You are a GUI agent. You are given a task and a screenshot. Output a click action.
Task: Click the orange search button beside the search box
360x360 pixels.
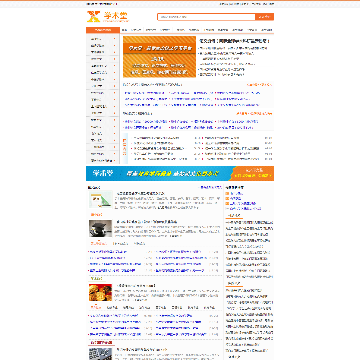coord(265,17)
